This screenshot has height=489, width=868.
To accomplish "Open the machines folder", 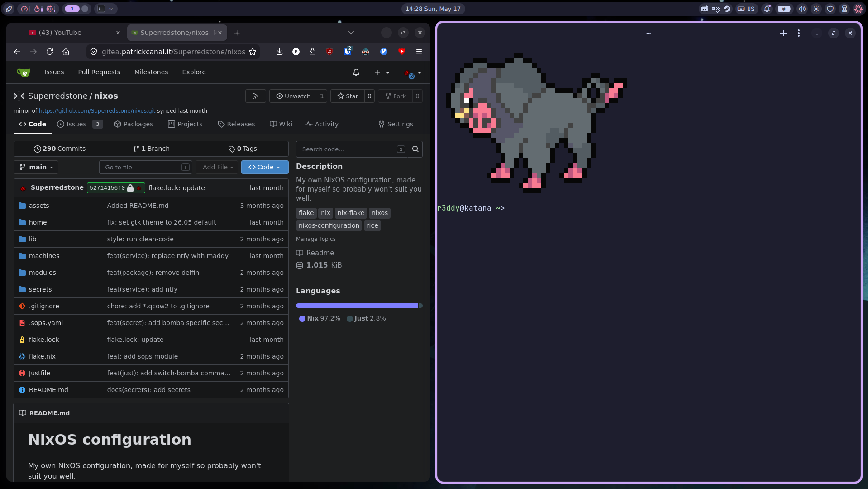I will (x=44, y=256).
